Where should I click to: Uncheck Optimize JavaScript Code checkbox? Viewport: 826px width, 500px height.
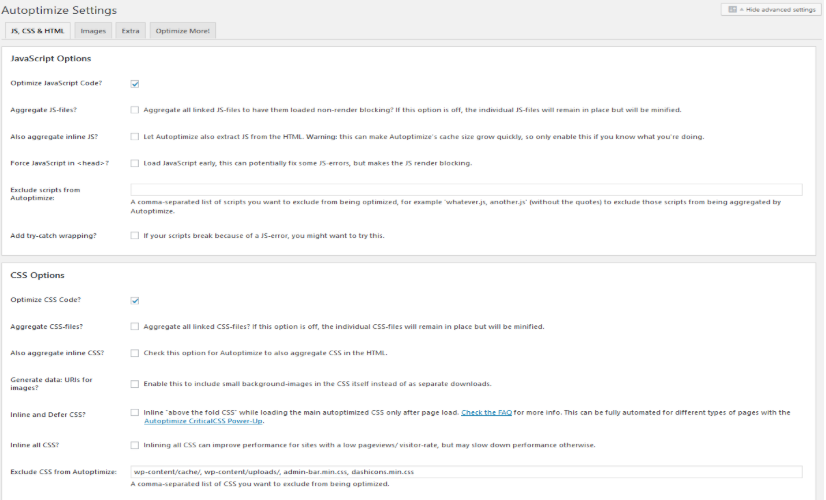click(135, 83)
